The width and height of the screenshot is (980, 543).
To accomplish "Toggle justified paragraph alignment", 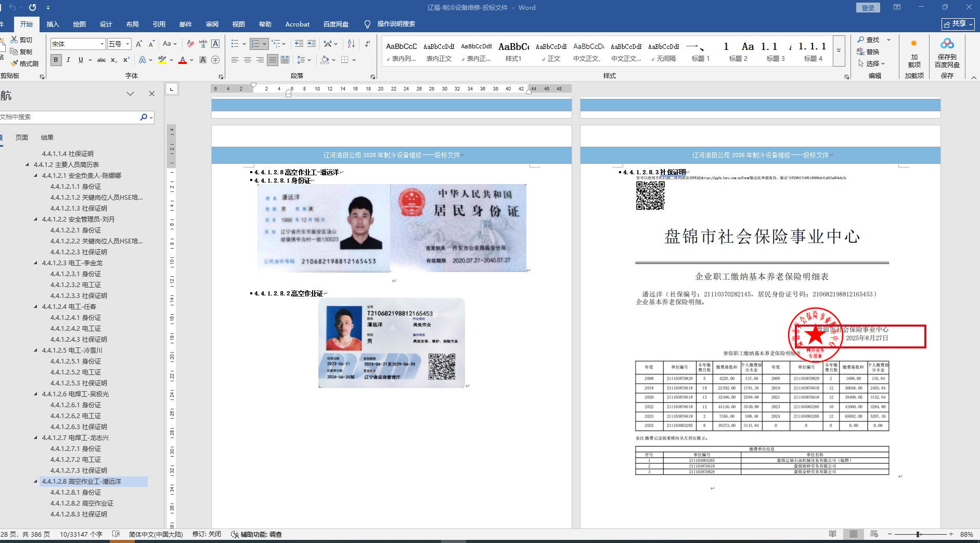I will coord(273,60).
